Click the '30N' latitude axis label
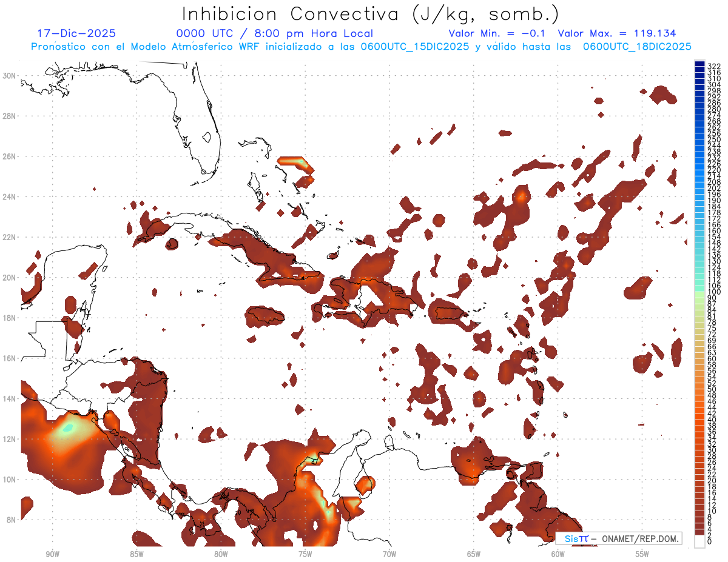Viewport: 728px width, 562px height. (x=8, y=76)
